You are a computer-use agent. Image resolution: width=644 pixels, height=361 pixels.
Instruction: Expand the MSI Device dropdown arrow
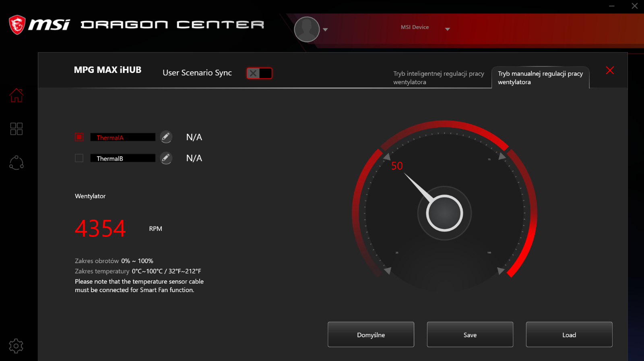click(448, 29)
